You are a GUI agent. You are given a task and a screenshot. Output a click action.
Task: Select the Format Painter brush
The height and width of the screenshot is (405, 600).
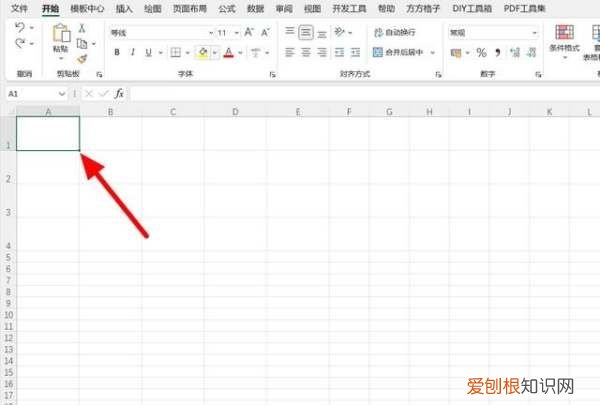tap(82, 59)
